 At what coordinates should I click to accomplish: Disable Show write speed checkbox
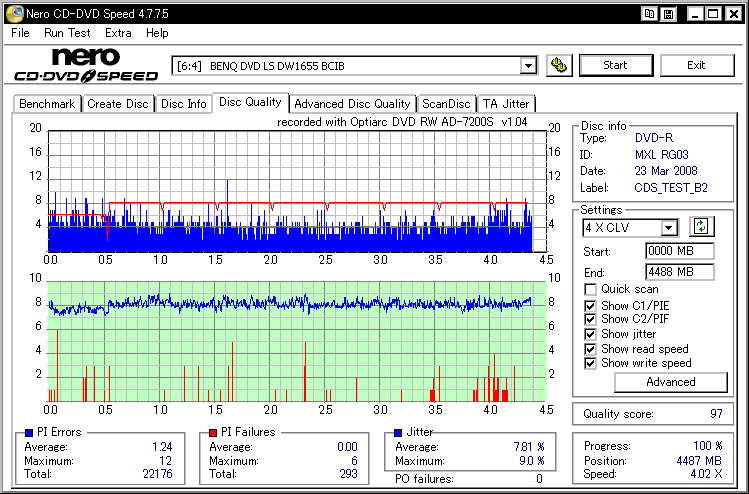point(590,363)
